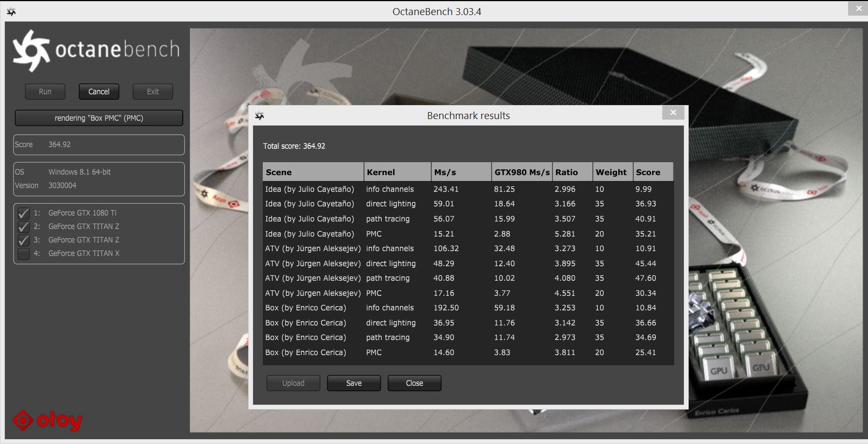The width and height of the screenshot is (868, 444).
Task: Dismiss Benchmark results dialog with its X button
Action: coord(673,113)
